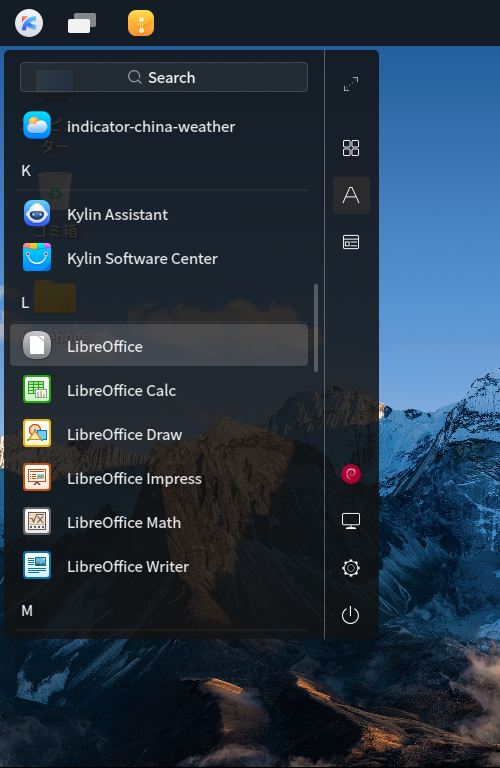Click the LibreOffice Math formula icon
The image size is (500, 768).
(37, 521)
